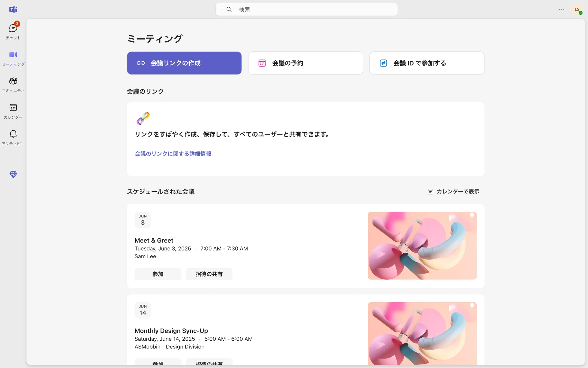Open the LS profile avatar menu
Viewport: 588px width, 368px height.
pos(577,10)
